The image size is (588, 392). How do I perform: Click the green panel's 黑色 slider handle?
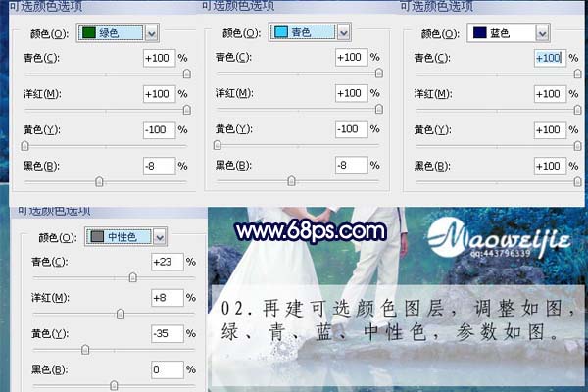(100, 181)
